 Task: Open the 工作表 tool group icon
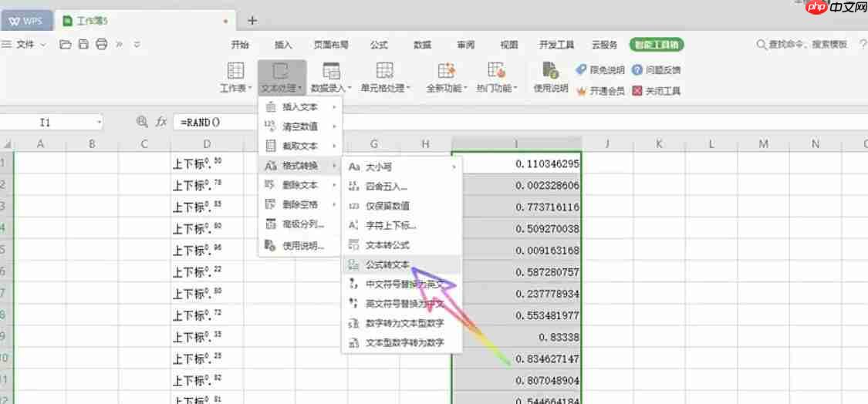click(x=236, y=71)
